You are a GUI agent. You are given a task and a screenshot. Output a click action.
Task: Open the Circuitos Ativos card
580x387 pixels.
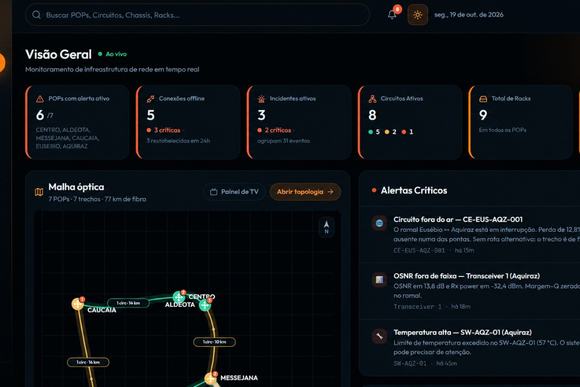coord(410,122)
